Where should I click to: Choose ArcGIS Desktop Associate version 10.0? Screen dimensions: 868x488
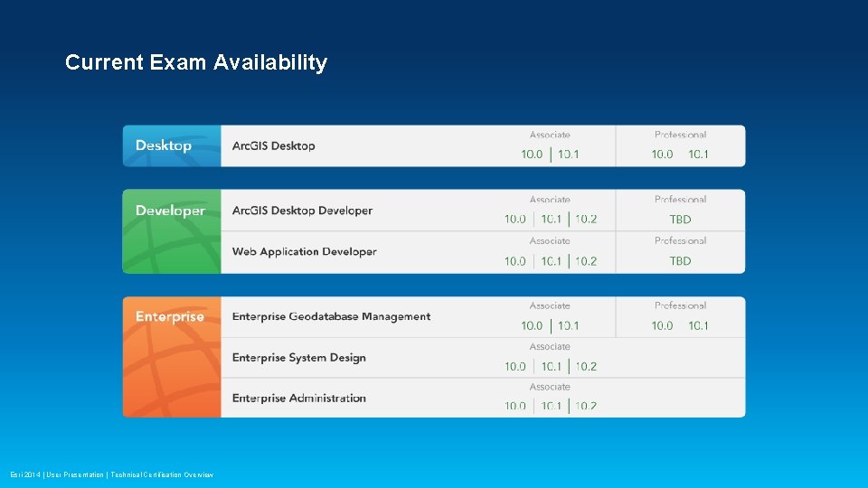point(532,155)
